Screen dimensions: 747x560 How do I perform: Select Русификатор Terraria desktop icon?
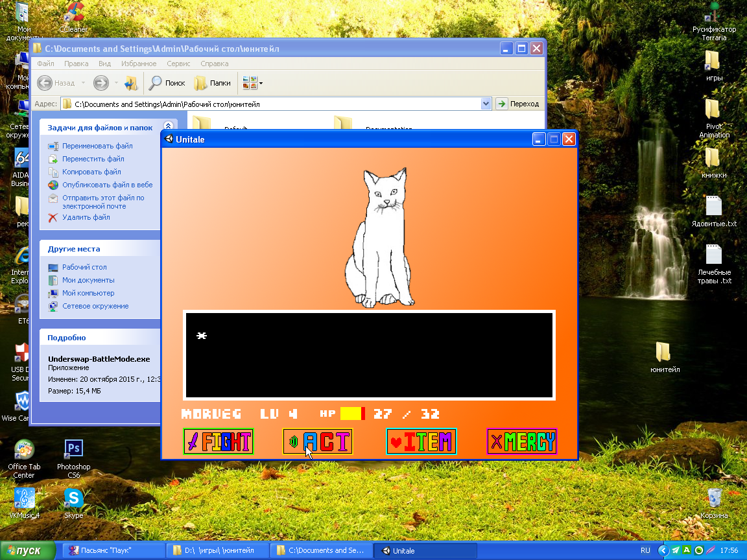(714, 21)
